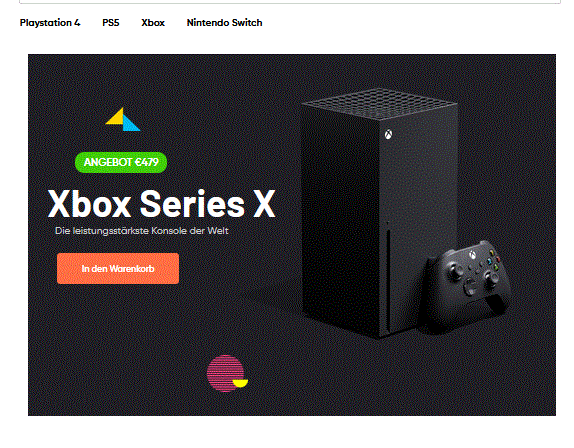Select the Xbox category tab

pyautogui.click(x=153, y=23)
